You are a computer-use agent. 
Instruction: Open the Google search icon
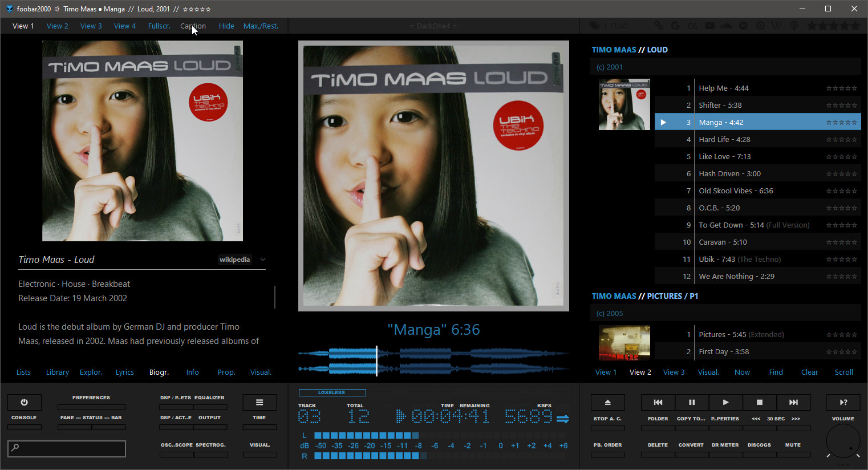point(675,26)
